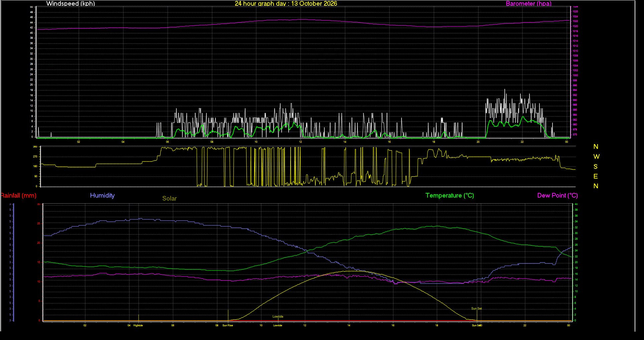
Task: Click the 'S' wind direction letter
Action: [596, 166]
